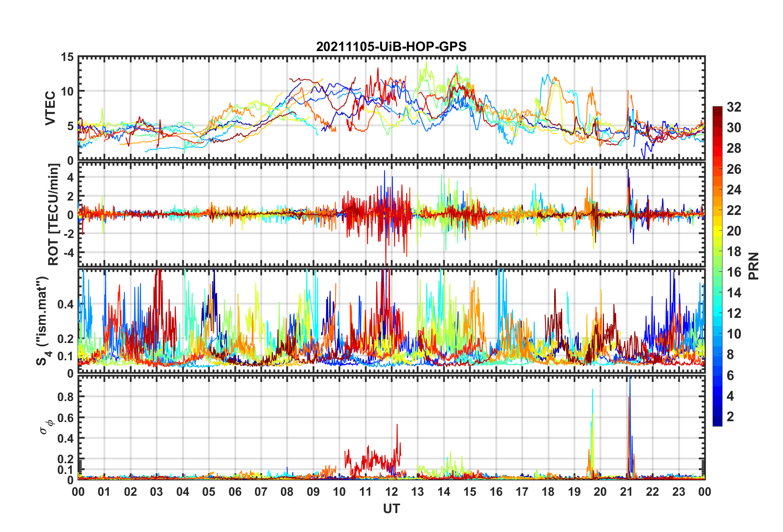
Task: Select the "18" tick on PRN colorbar
Action: [734, 251]
